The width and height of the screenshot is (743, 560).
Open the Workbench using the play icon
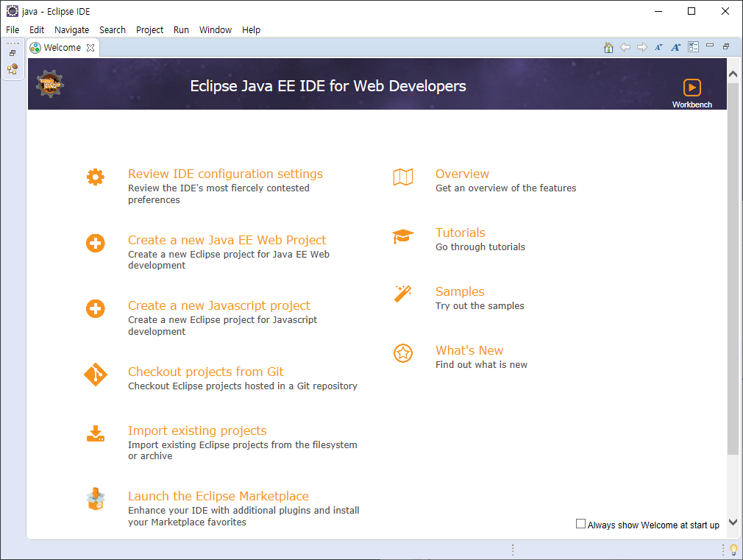tap(692, 88)
